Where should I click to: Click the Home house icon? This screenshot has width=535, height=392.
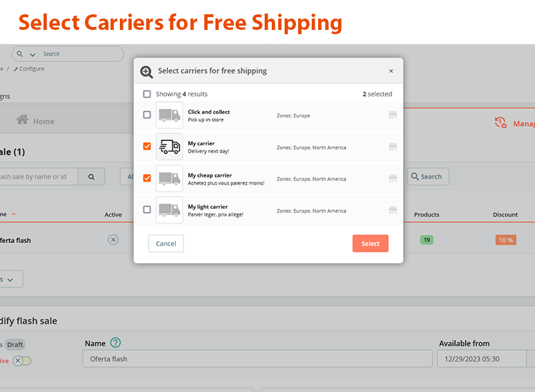click(x=23, y=120)
